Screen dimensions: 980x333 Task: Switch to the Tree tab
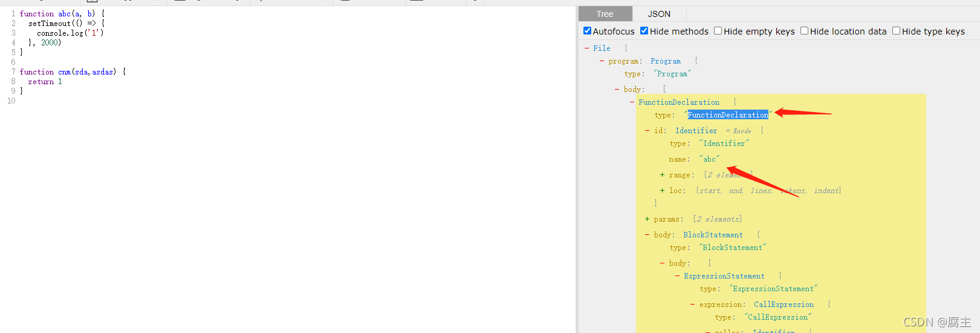point(605,14)
